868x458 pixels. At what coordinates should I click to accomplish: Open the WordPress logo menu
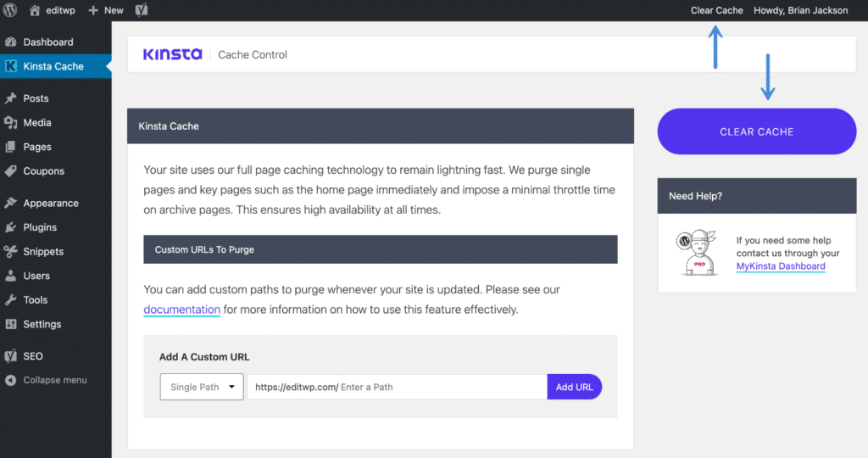click(10, 10)
